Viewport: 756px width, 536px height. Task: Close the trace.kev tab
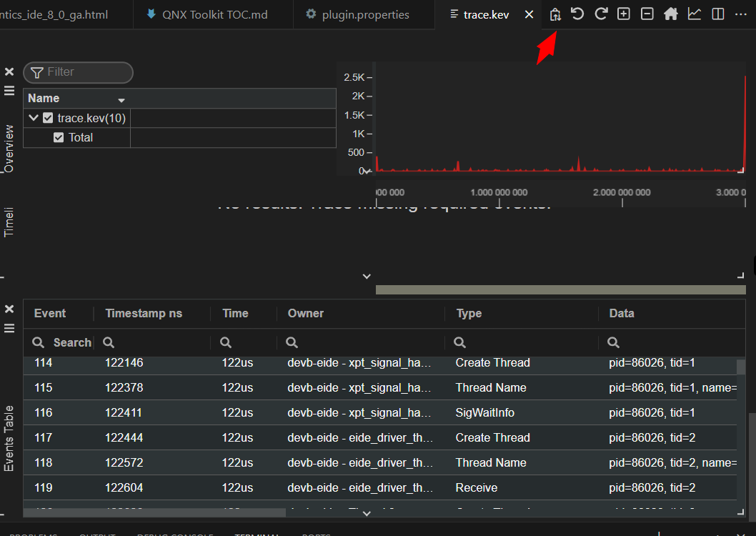coord(529,14)
